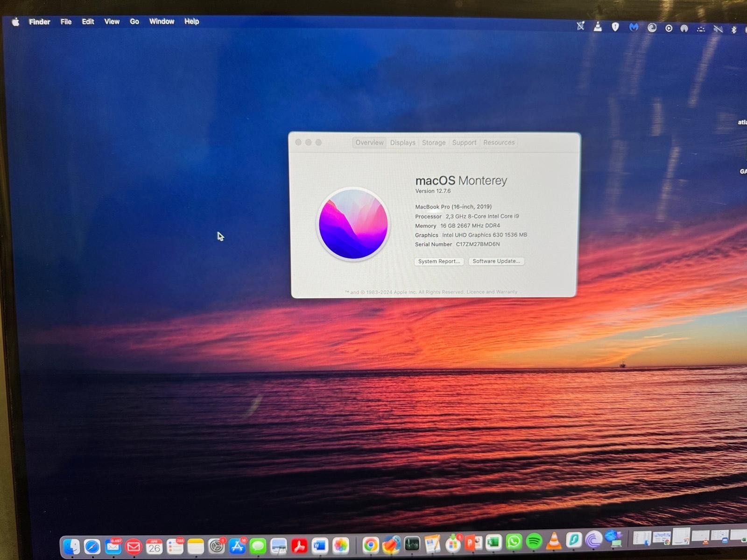Open Microsoft Word from the Dock
Image resolution: width=747 pixels, height=560 pixels.
[x=320, y=545]
